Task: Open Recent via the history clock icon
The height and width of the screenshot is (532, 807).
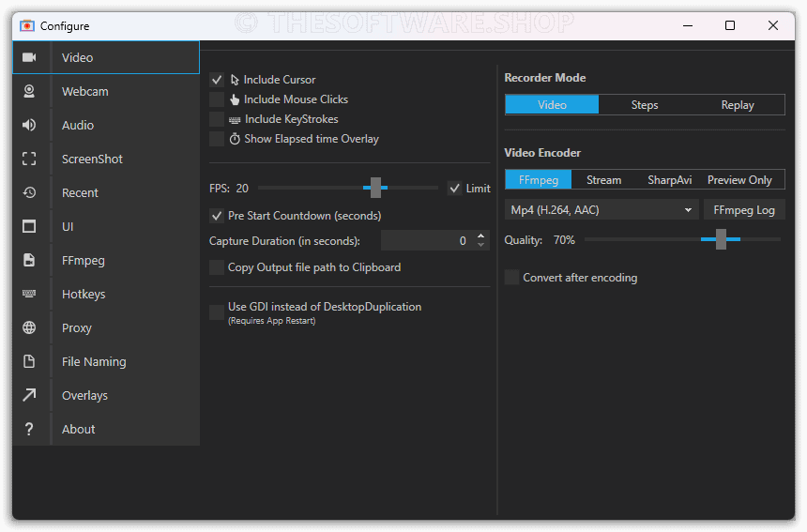Action: pyautogui.click(x=29, y=192)
